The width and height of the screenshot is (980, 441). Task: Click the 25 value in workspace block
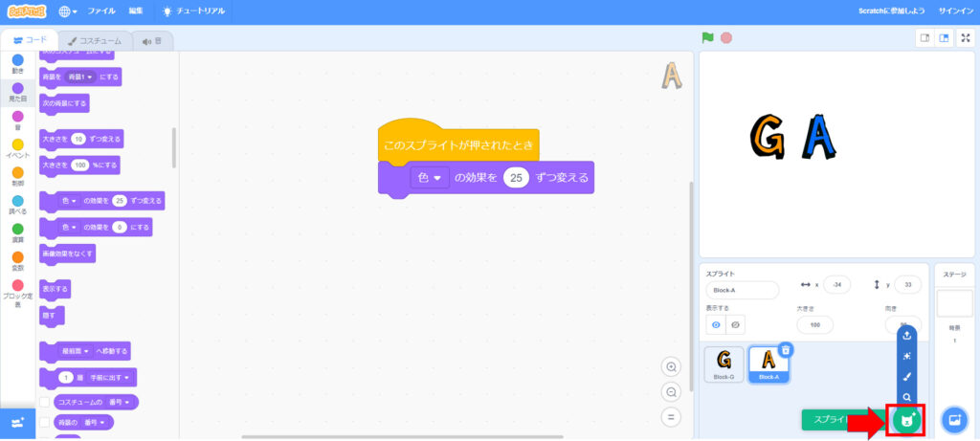(516, 178)
